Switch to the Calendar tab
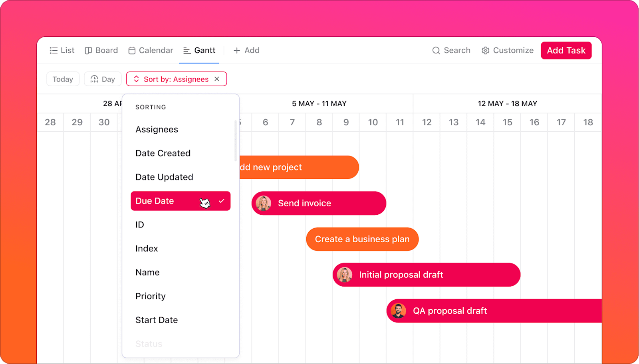 click(x=150, y=50)
